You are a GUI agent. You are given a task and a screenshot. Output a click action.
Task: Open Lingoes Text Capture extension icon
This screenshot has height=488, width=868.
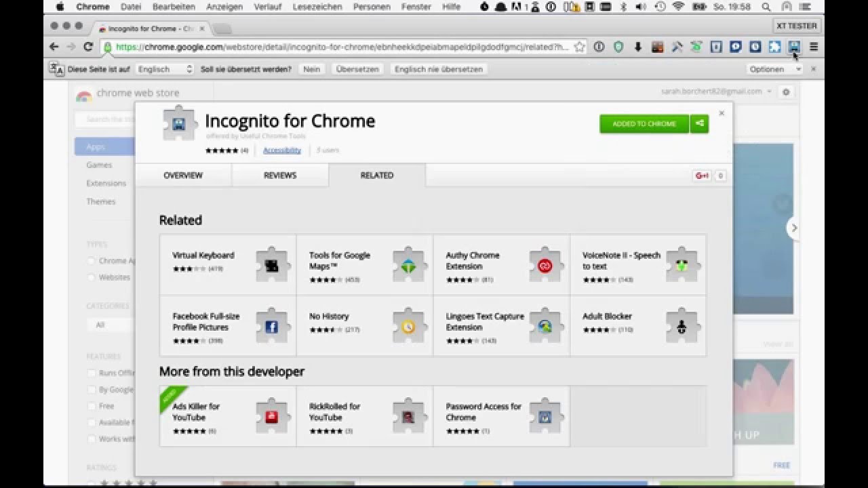(x=545, y=325)
